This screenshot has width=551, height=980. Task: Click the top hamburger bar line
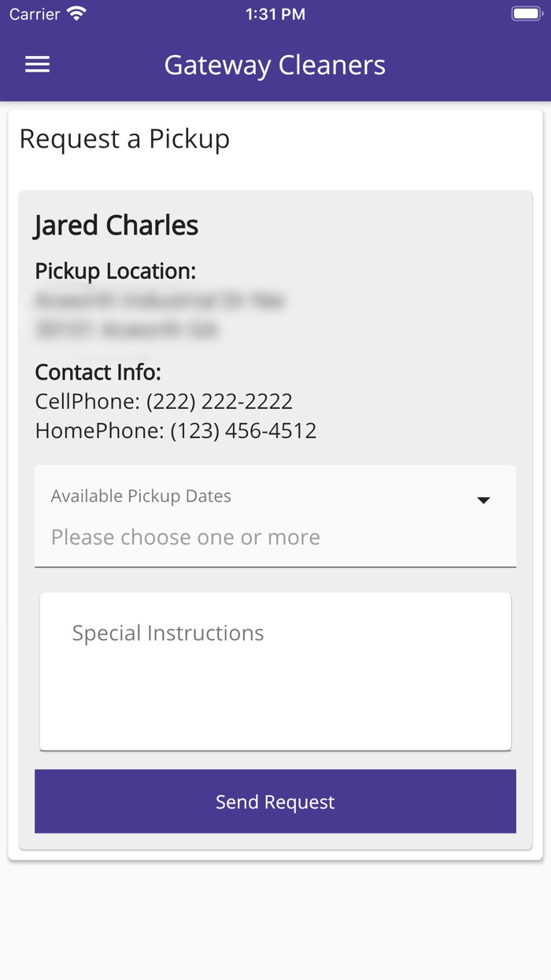pyautogui.click(x=36, y=56)
